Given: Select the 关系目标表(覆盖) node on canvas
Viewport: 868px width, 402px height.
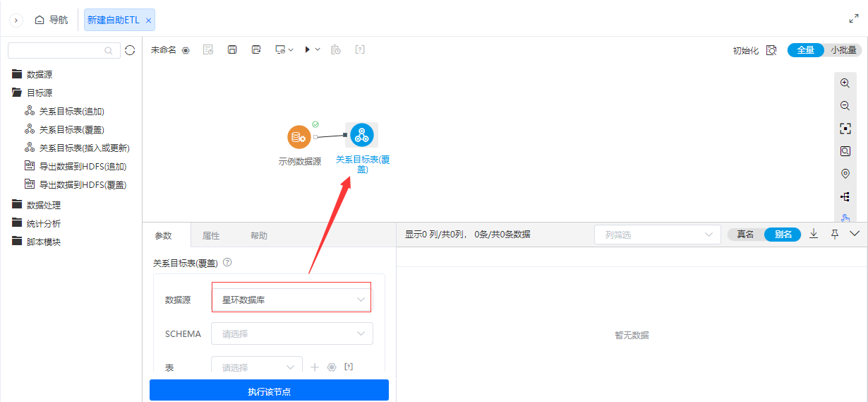Looking at the screenshot, I should click(361, 135).
